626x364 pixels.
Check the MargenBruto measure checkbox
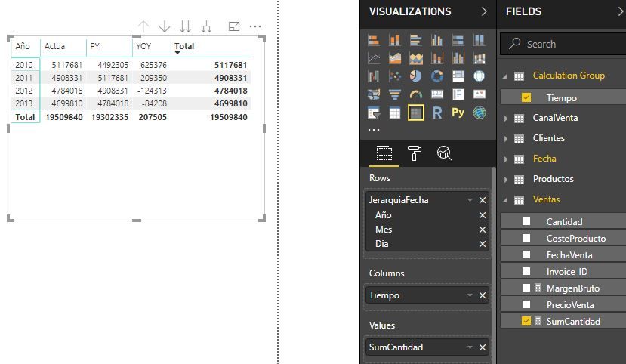click(x=526, y=288)
